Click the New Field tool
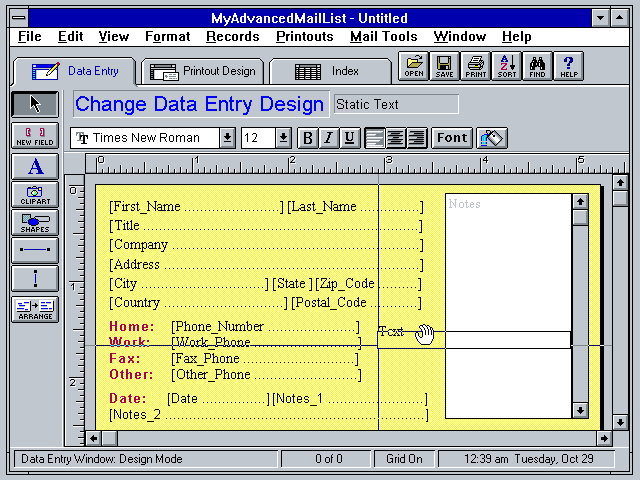This screenshot has height=480, width=640. (35, 136)
